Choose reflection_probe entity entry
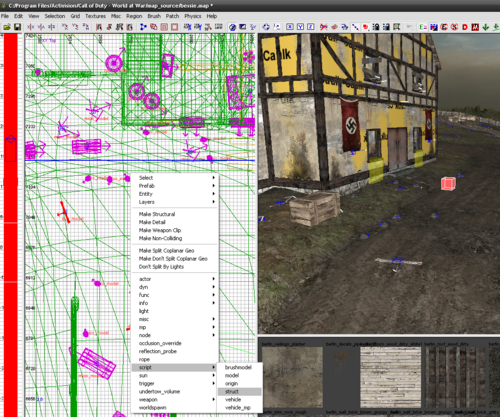 click(x=175, y=351)
